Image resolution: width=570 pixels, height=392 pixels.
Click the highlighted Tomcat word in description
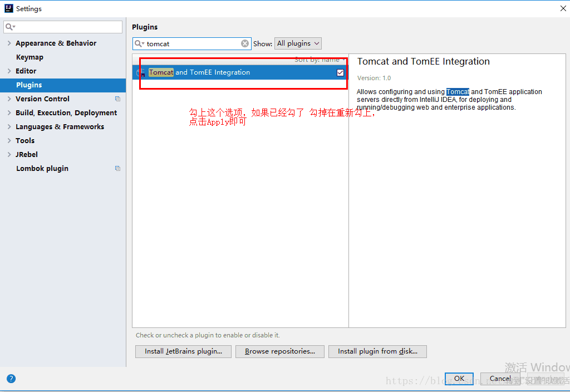tap(458, 92)
